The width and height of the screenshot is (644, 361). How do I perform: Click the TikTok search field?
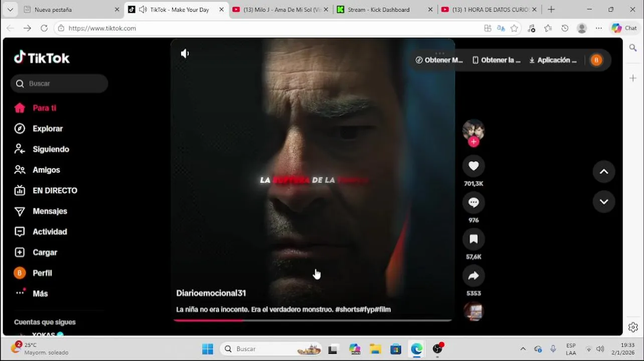(59, 83)
